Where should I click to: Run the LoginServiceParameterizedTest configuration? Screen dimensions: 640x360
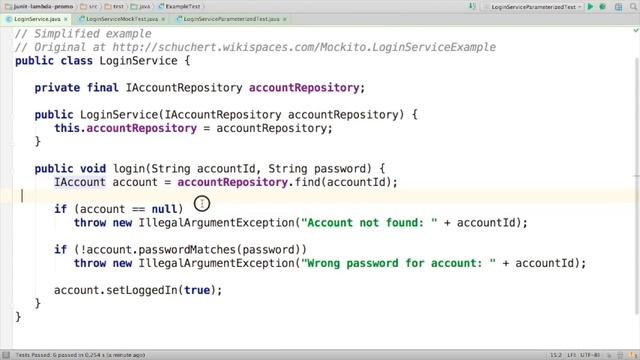[590, 7]
